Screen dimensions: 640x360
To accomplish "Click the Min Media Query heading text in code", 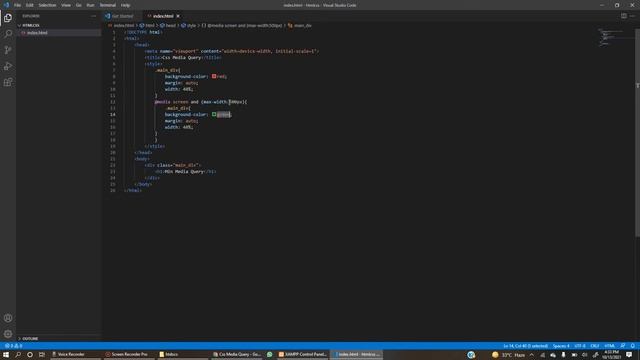I will [184, 171].
